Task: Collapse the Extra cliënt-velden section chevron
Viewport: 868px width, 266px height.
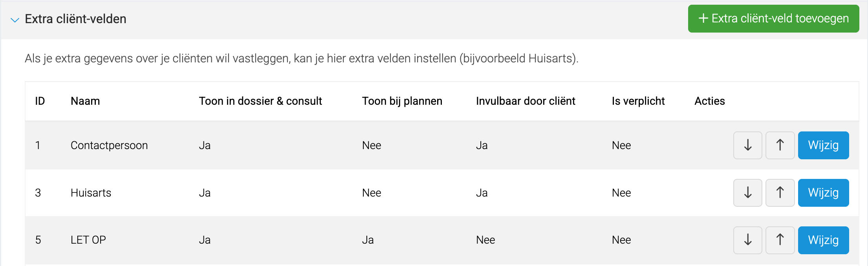Action: [15, 20]
